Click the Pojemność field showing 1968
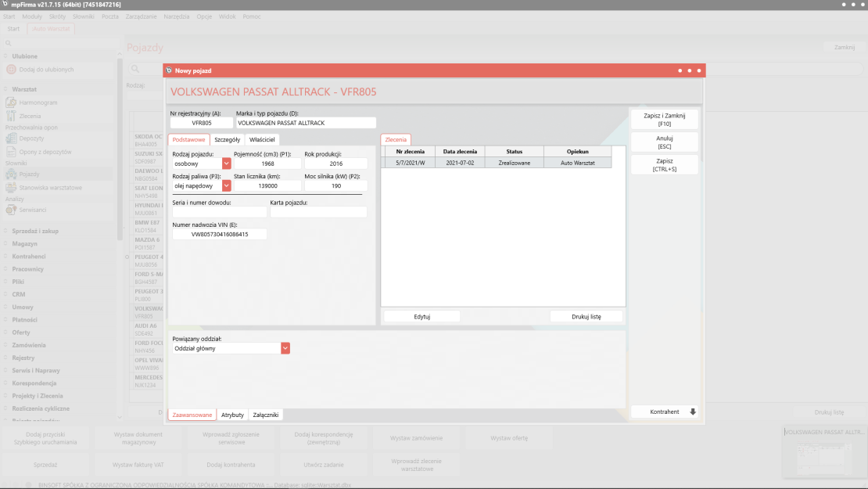Screen dimensions: 868x489 [x=267, y=164]
